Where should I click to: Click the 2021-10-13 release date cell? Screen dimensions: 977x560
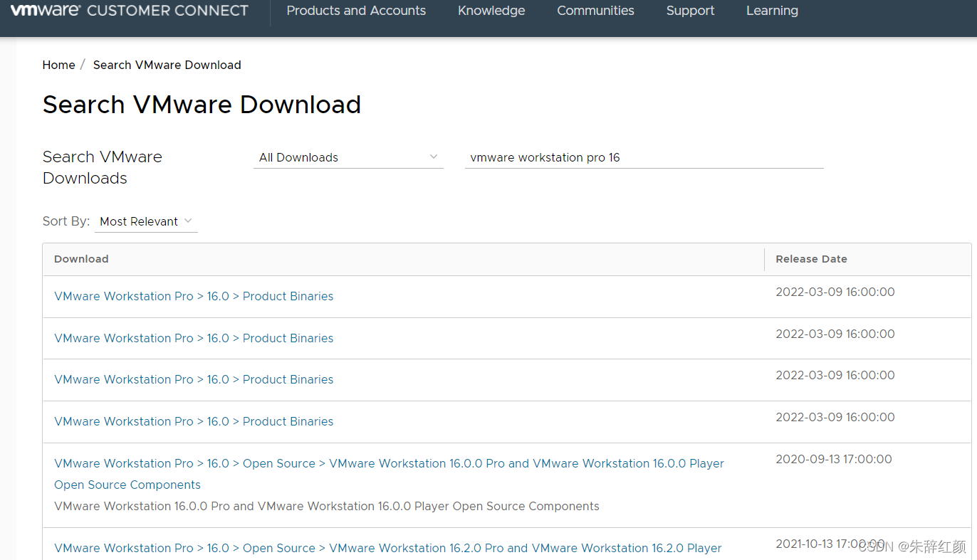pos(830,544)
